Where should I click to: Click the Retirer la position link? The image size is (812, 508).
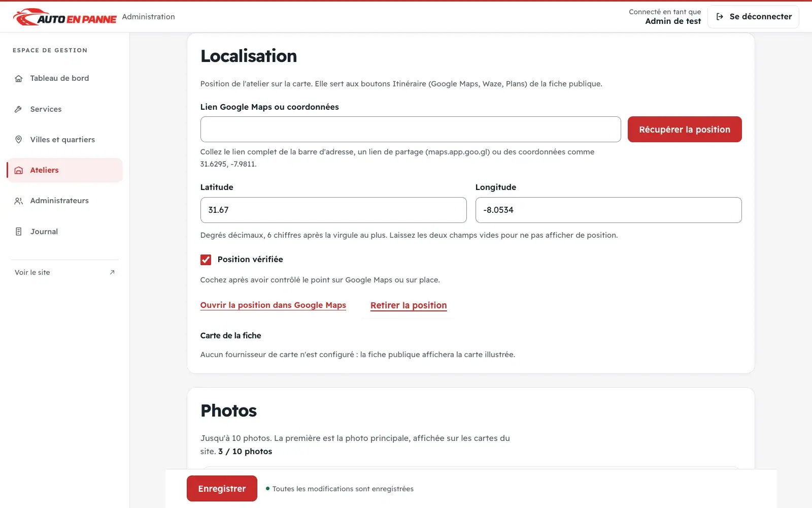409,305
